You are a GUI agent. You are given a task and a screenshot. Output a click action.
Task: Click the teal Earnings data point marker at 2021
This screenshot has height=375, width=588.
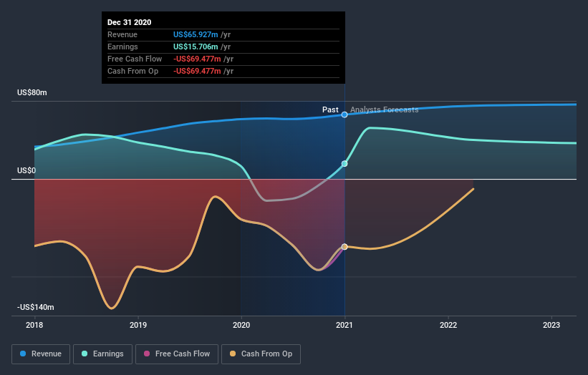344,164
